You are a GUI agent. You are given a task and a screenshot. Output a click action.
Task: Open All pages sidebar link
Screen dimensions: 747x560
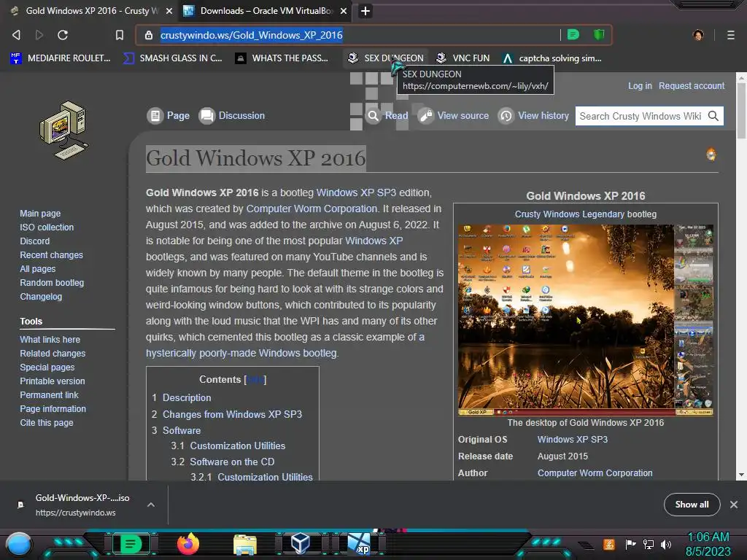[38, 268]
